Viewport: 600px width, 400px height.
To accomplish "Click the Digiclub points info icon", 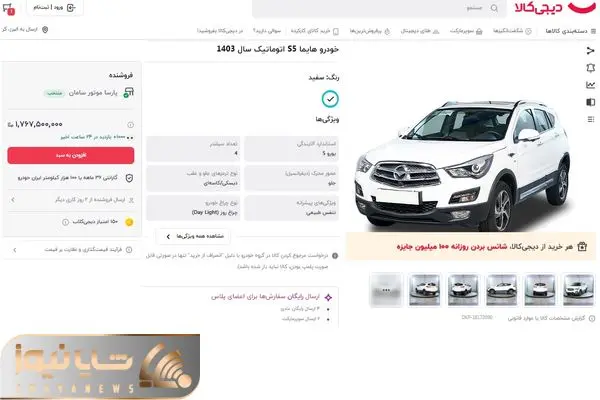I will click(65, 222).
